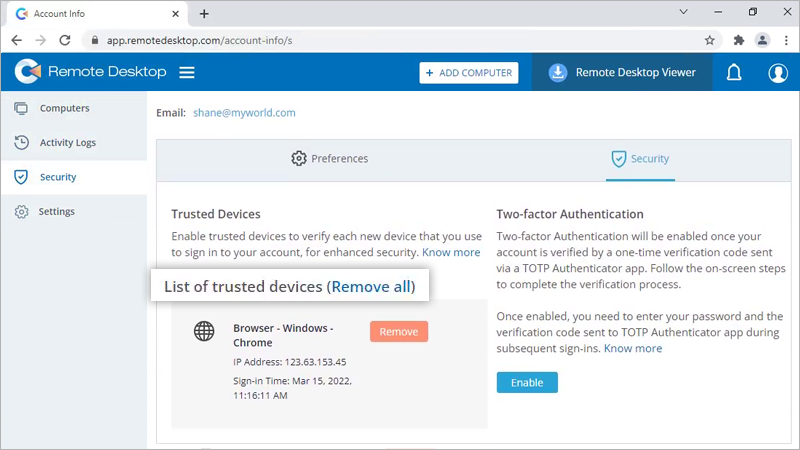Click the ADD COMPUTER button

(469, 73)
